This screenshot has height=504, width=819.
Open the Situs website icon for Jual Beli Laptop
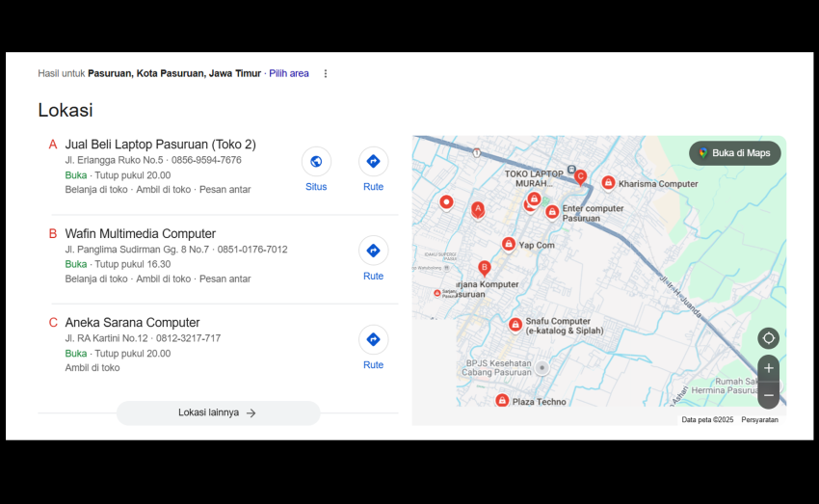[x=316, y=161]
